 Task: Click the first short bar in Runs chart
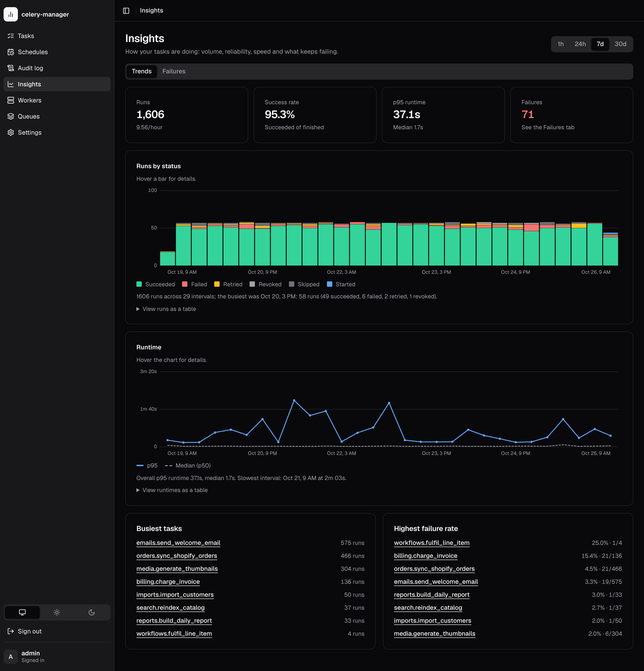[x=167, y=259]
